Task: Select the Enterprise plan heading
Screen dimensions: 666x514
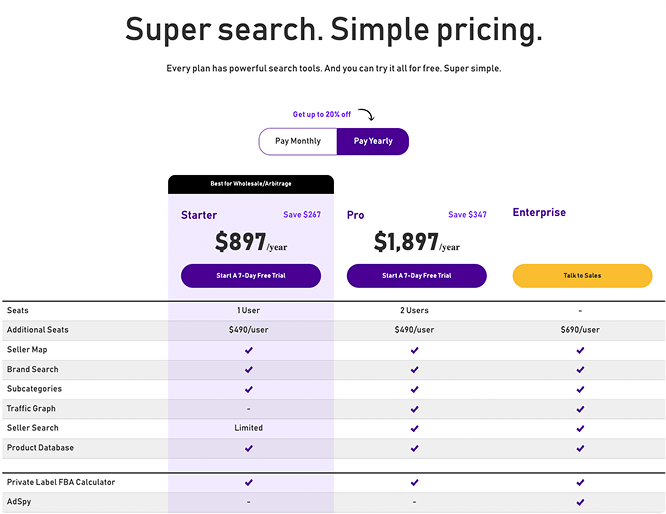Action: click(x=539, y=212)
